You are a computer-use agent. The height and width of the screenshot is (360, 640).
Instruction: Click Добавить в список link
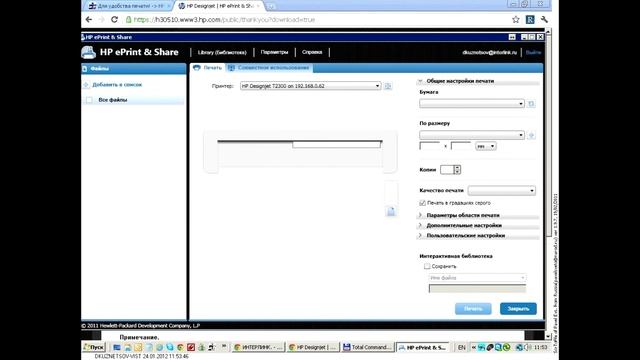(117, 85)
